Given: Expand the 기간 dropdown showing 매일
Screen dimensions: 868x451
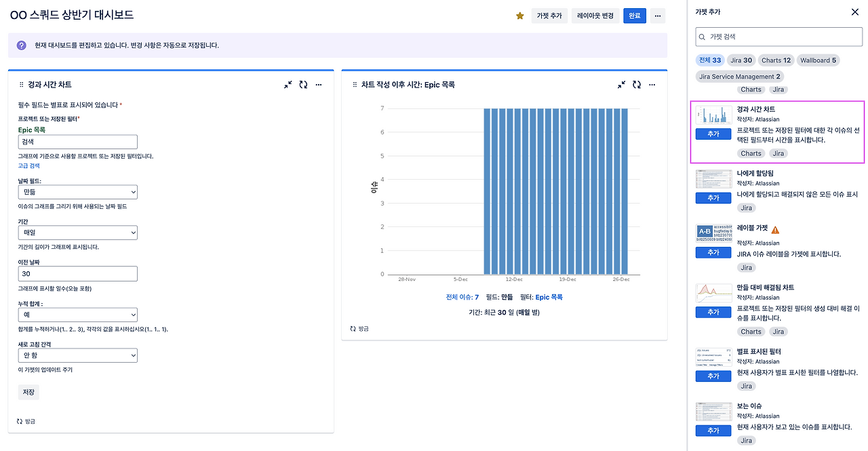Looking at the screenshot, I should pos(78,233).
